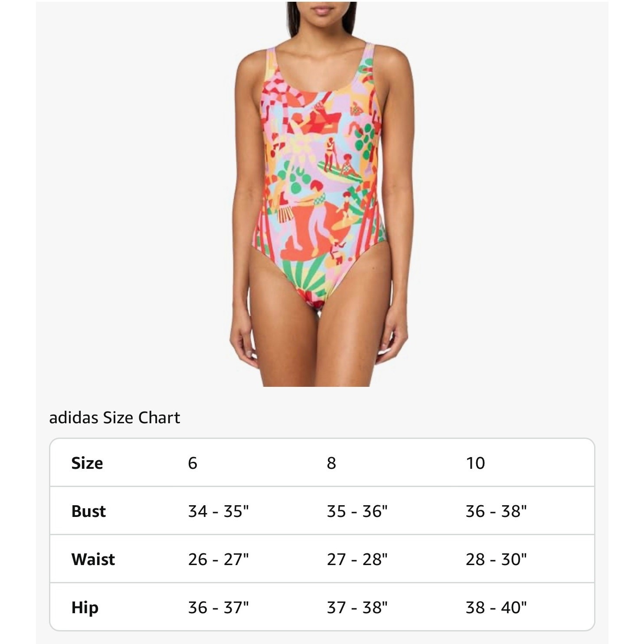This screenshot has height=644, width=644.
Task: Click waist measurement 26 - 27"
Action: click(x=218, y=559)
